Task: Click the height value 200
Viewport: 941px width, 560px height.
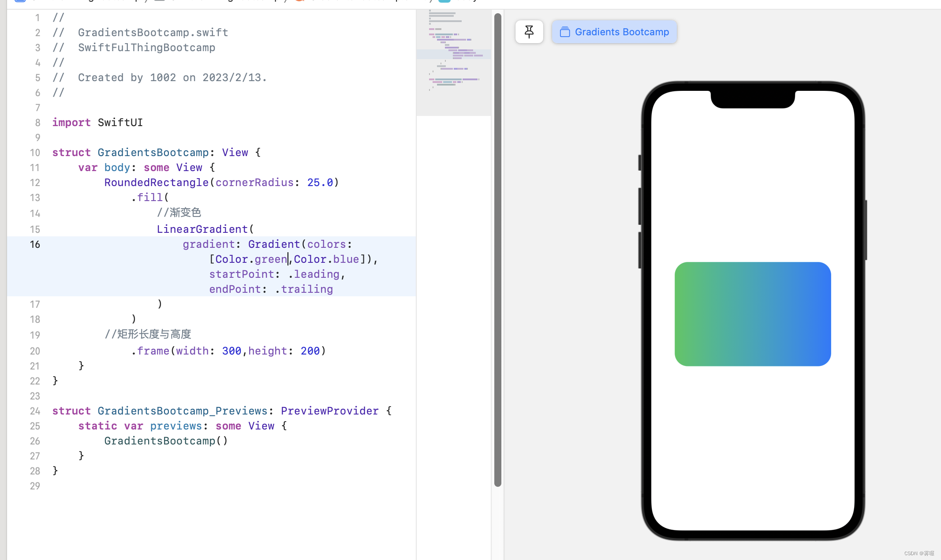Action: 310,351
